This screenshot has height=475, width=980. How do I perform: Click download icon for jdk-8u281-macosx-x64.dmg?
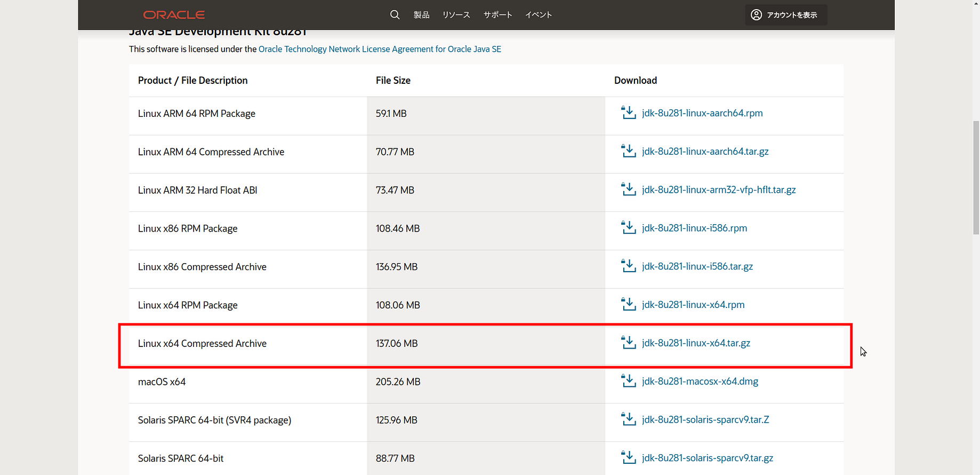pyautogui.click(x=629, y=382)
